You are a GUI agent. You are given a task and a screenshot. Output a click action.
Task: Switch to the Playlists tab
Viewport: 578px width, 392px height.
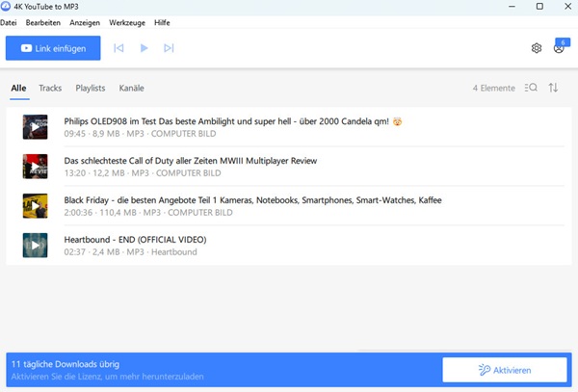pyautogui.click(x=90, y=89)
